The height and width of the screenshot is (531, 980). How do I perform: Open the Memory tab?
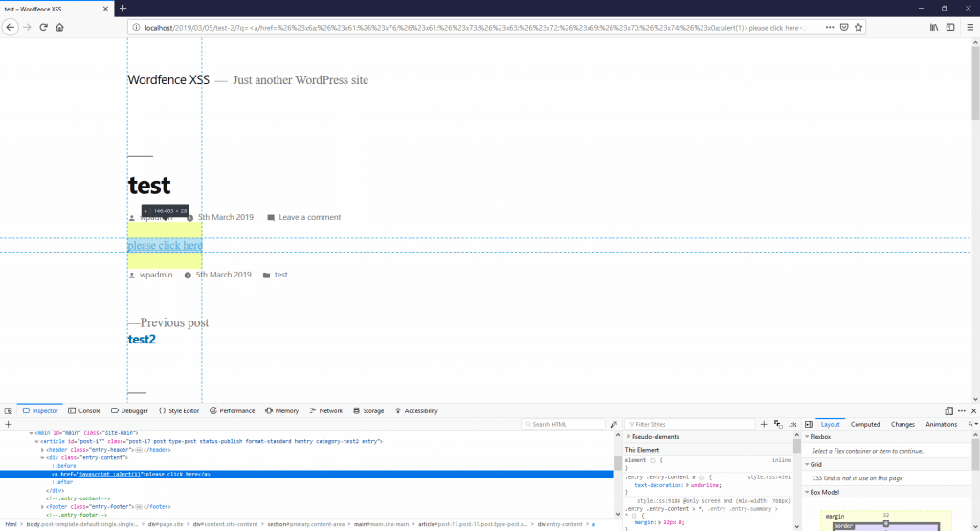tap(282, 411)
